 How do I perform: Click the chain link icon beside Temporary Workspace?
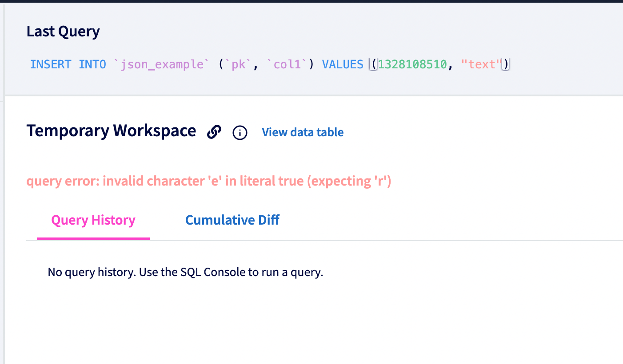point(214,132)
